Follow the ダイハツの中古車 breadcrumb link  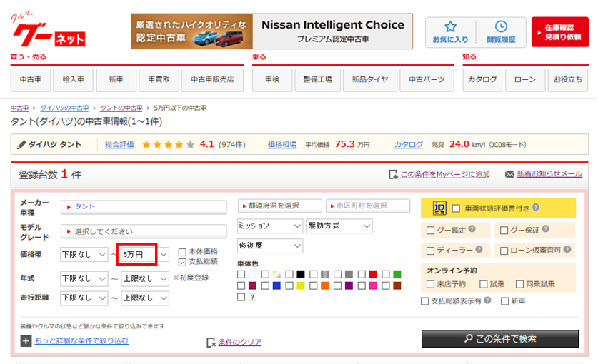(x=64, y=108)
